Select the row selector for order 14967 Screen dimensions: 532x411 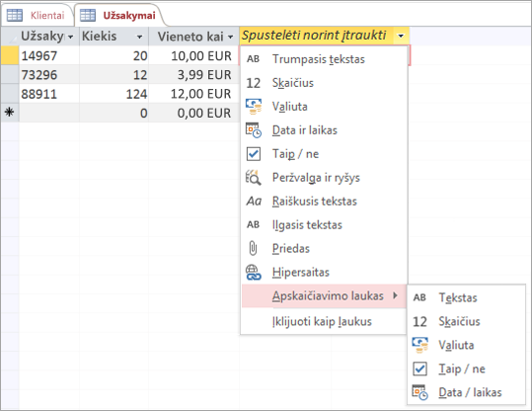(x=10, y=55)
